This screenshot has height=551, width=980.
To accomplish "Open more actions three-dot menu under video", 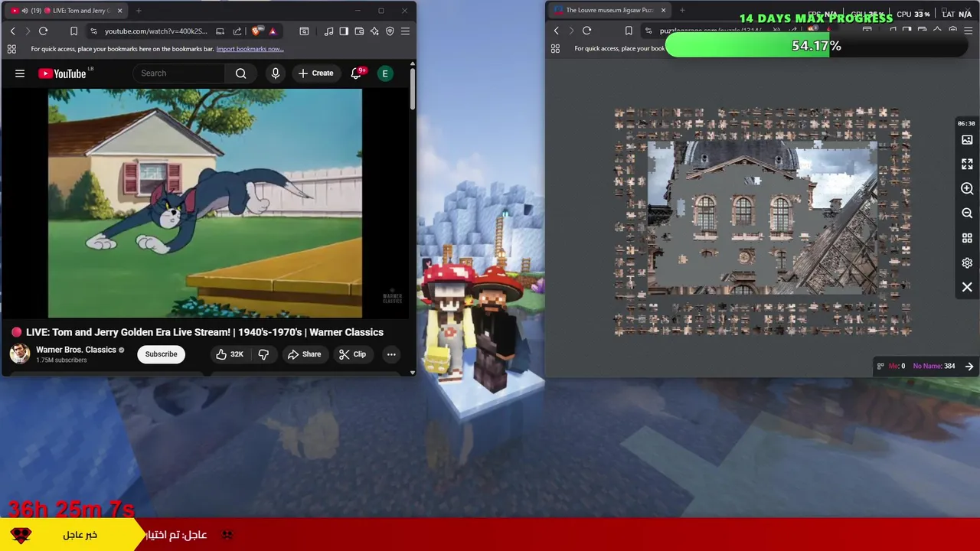I will pyautogui.click(x=391, y=354).
